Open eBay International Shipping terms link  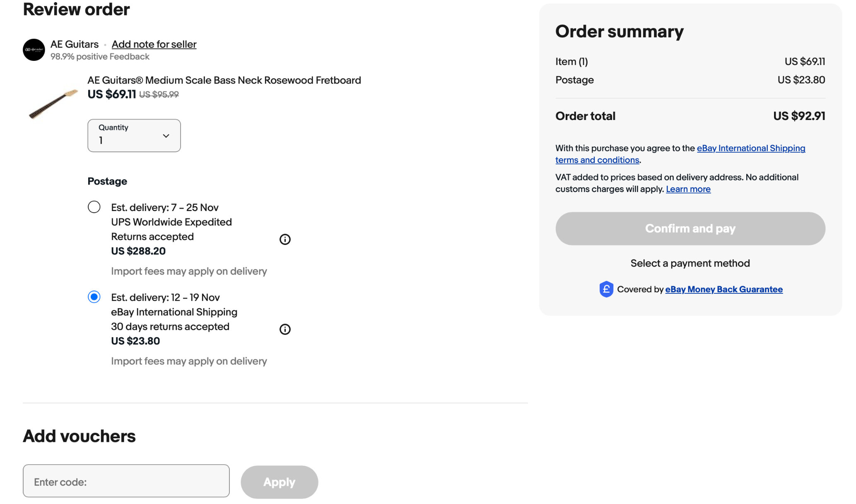pos(750,148)
